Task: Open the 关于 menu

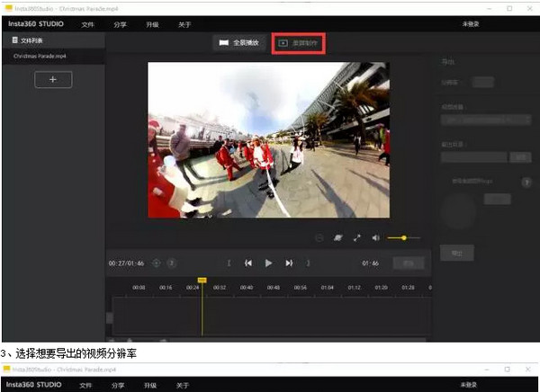Action: pyautogui.click(x=183, y=22)
